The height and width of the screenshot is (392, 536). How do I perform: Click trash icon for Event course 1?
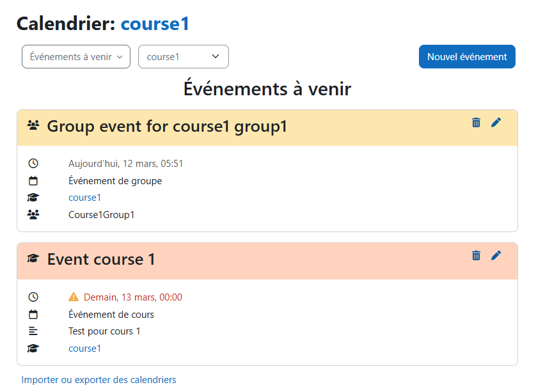[476, 255]
